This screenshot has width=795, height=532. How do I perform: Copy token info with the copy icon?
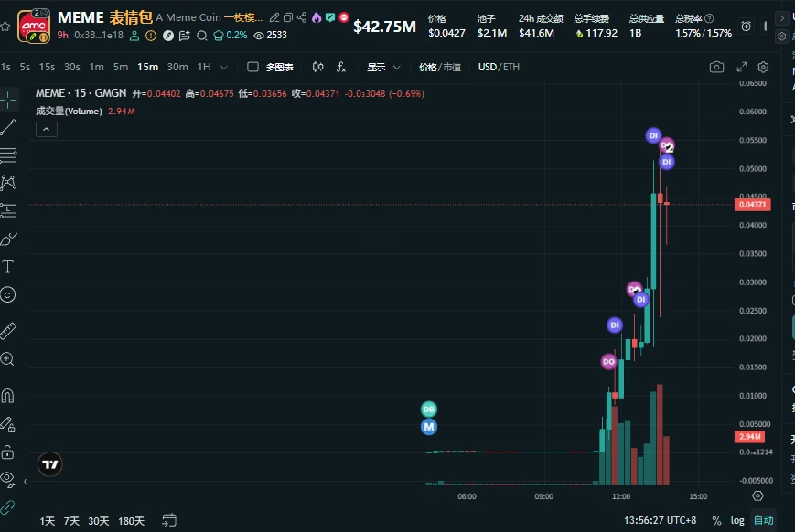288,17
